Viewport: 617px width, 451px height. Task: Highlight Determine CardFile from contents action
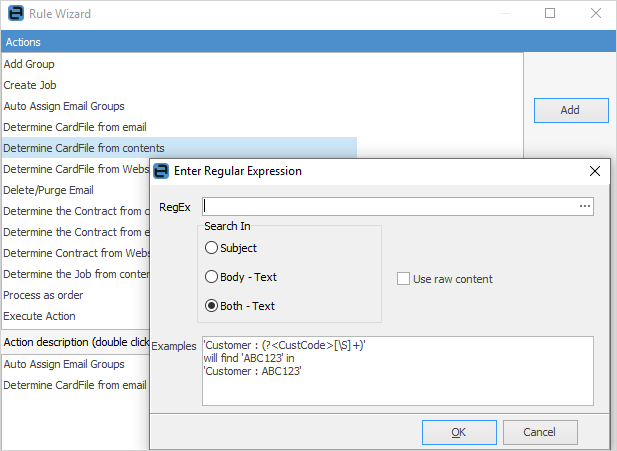[x=83, y=148]
